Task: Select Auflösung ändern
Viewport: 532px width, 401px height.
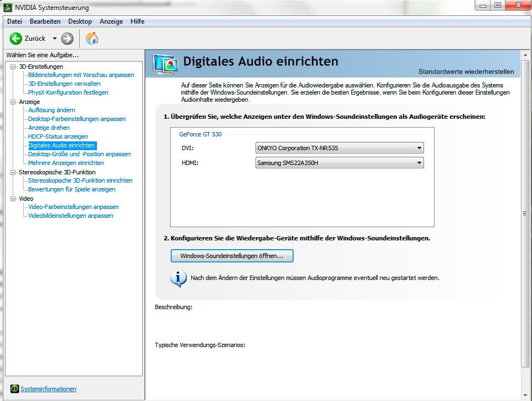Action: 52,110
